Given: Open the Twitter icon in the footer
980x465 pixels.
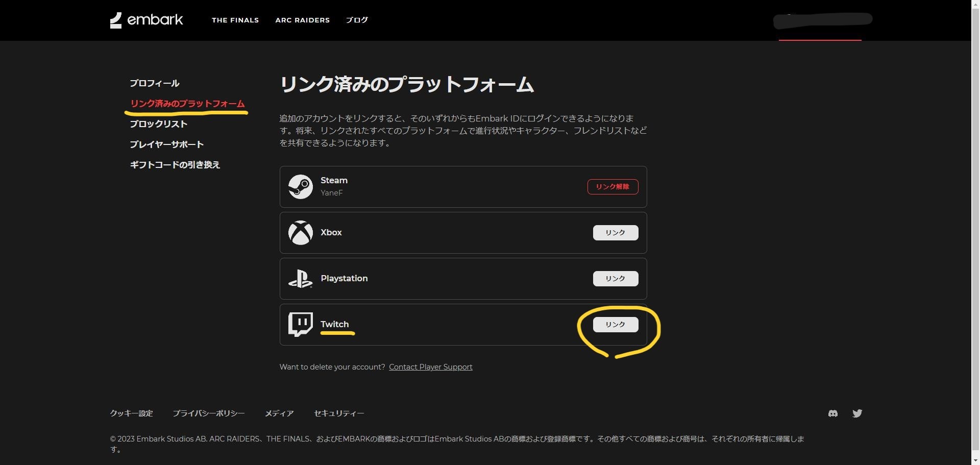Looking at the screenshot, I should (857, 413).
